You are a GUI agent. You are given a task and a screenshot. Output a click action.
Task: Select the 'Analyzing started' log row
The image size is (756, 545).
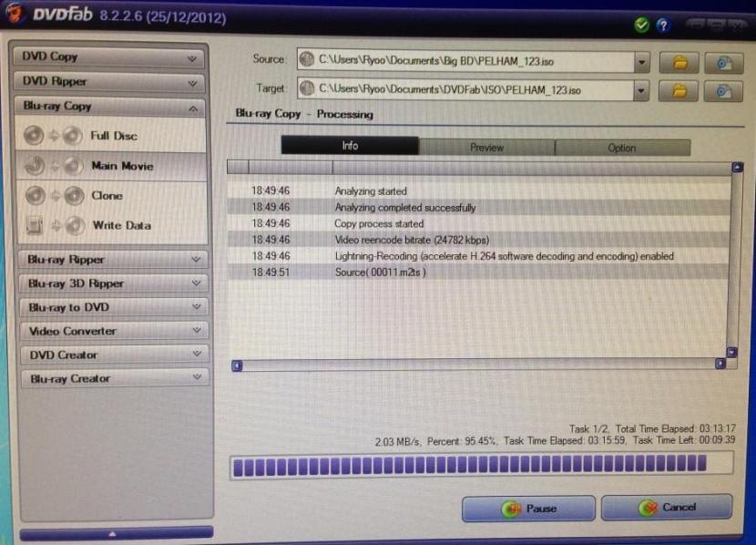point(478,191)
